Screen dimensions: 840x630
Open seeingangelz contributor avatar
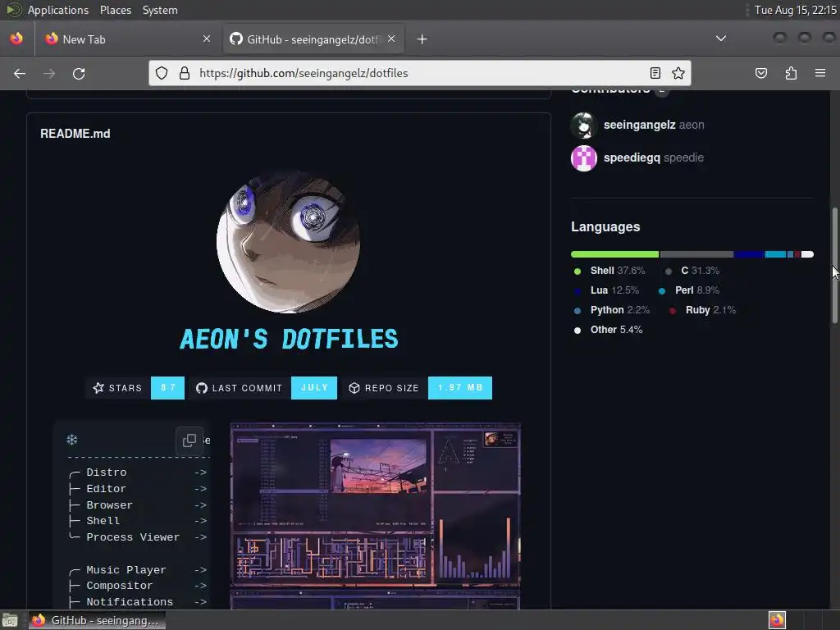[x=584, y=126]
